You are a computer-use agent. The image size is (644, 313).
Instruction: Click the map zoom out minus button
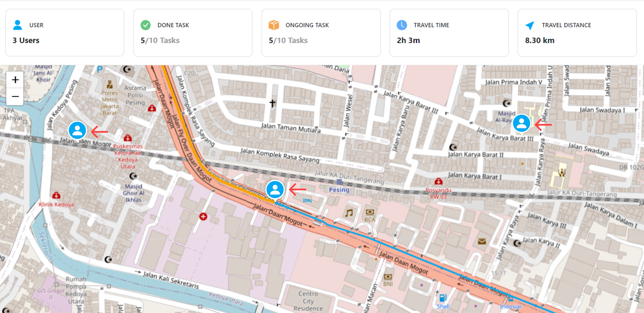15,96
